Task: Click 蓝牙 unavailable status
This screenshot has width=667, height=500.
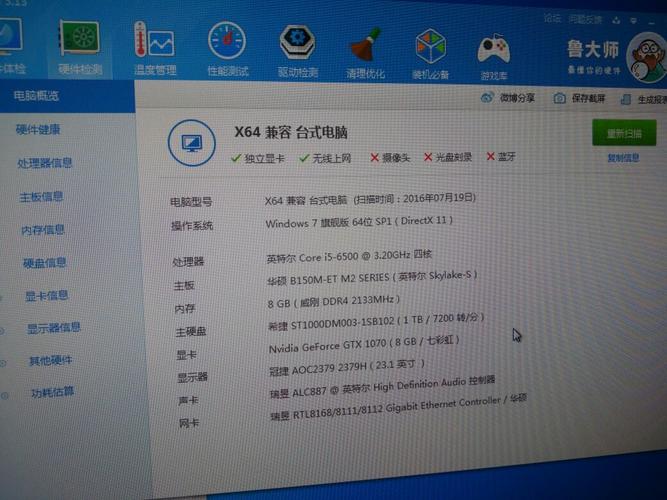Action: (501, 157)
